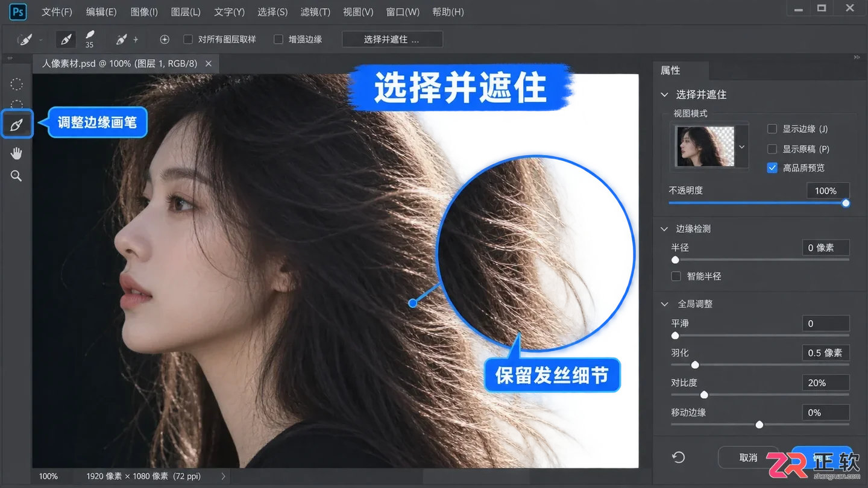Close the 人像素材.psd document tab

coord(209,63)
